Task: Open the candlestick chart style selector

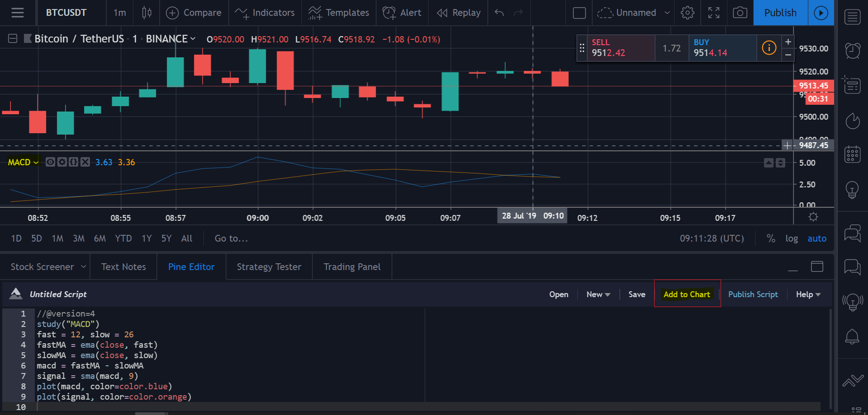Action: [146, 13]
